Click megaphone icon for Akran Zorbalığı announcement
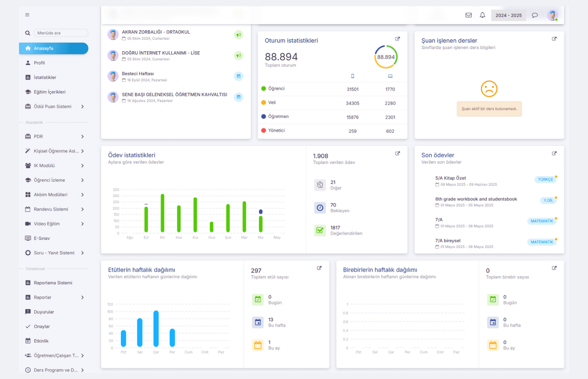 238,35
